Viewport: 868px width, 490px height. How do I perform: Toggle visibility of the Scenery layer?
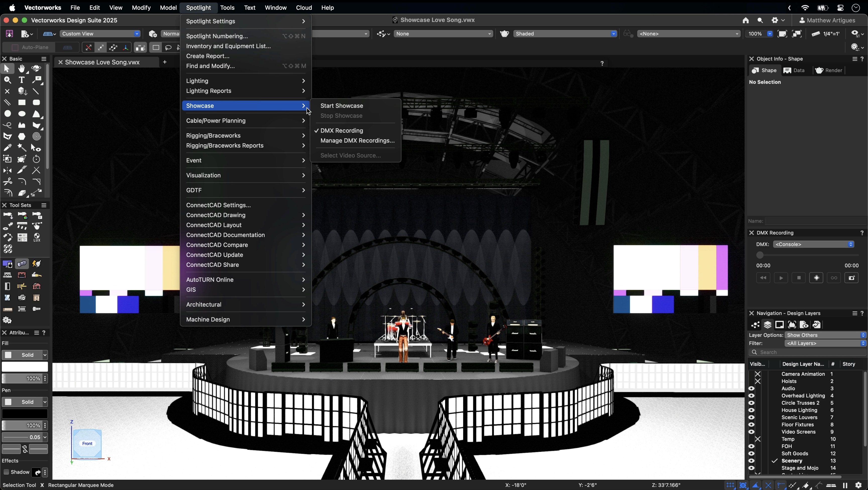click(x=751, y=461)
